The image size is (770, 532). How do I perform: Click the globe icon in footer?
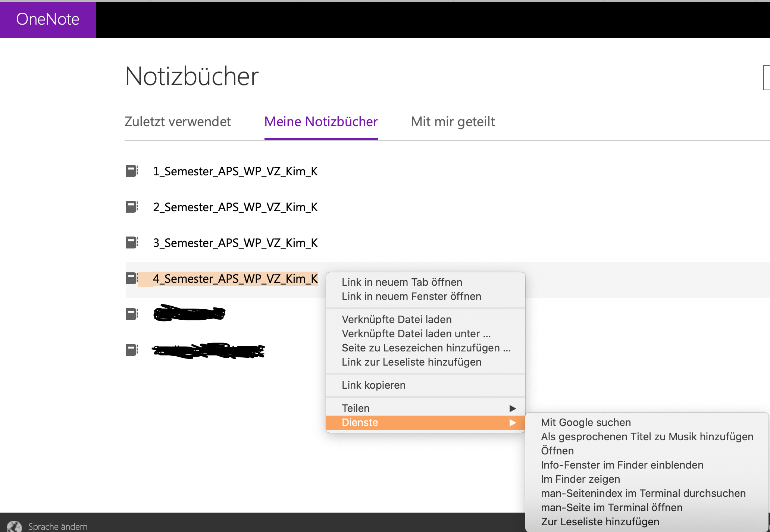pos(14,526)
